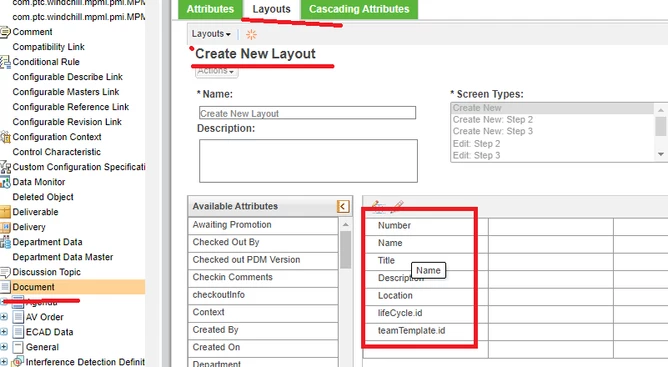Open the Layouts dropdown menu

click(x=211, y=34)
